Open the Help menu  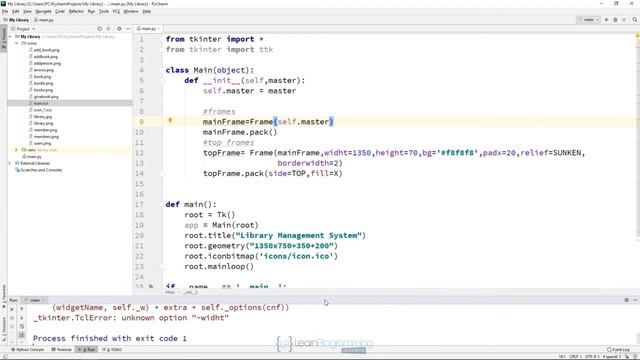pyautogui.click(x=147, y=11)
